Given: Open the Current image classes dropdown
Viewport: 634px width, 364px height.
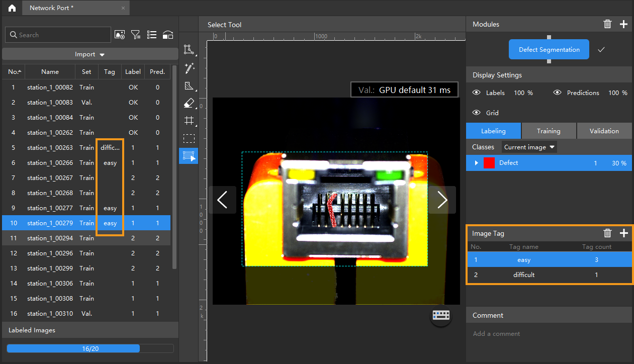Looking at the screenshot, I should coord(529,147).
